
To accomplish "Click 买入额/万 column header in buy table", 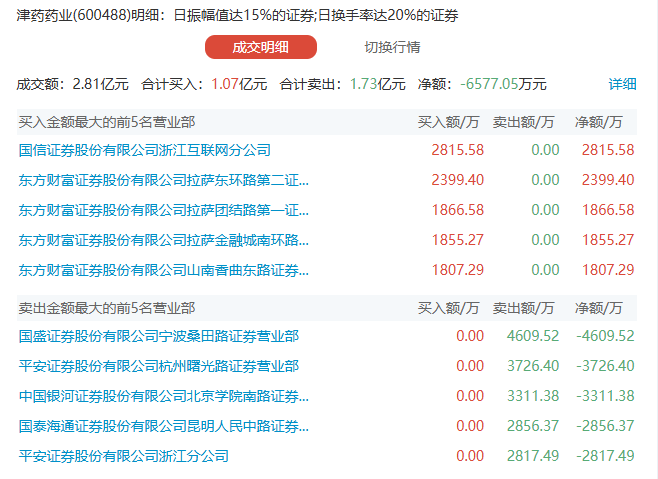I will click(448, 122).
